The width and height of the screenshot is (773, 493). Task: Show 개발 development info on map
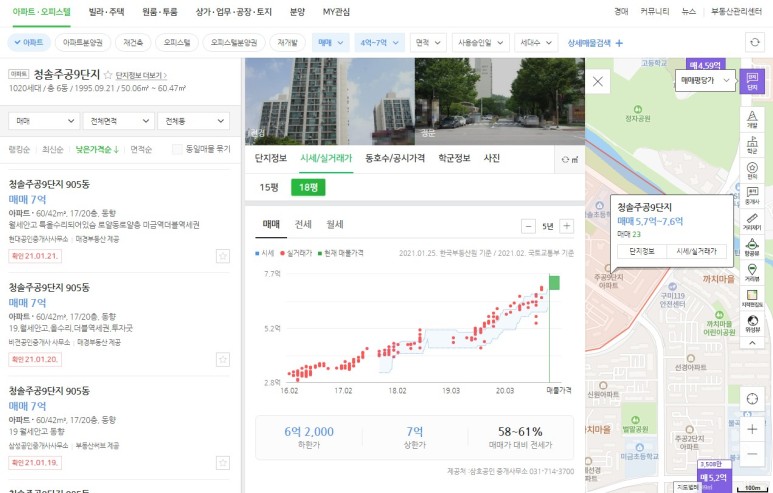tap(752, 119)
